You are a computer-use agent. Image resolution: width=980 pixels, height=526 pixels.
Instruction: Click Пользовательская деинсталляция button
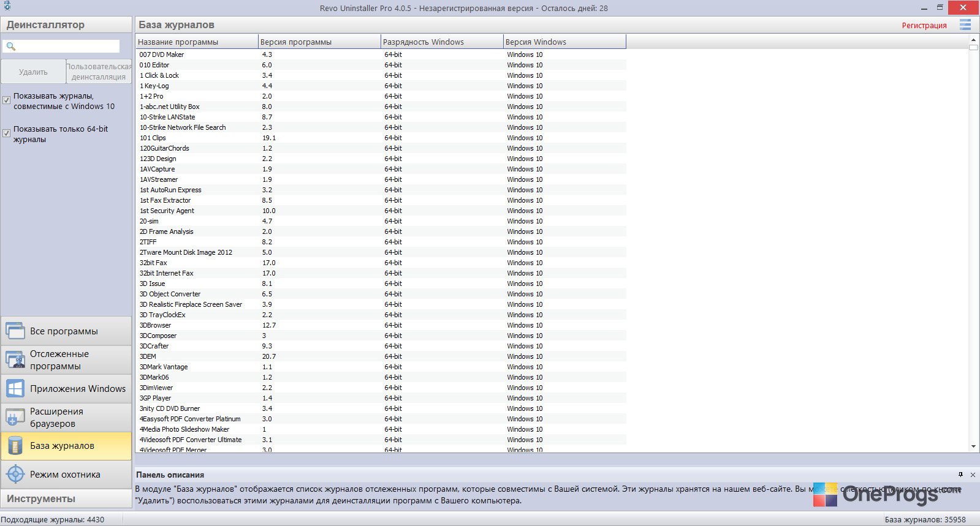(x=99, y=72)
